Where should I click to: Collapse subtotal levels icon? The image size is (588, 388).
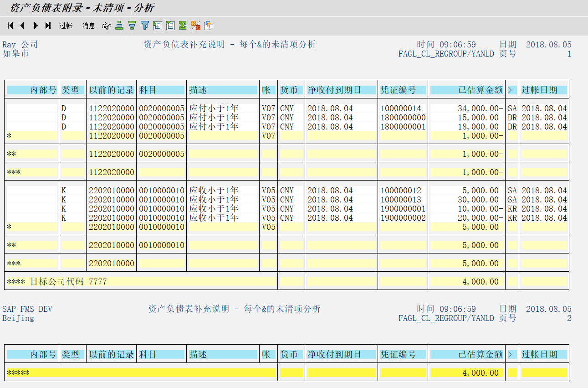click(x=170, y=26)
